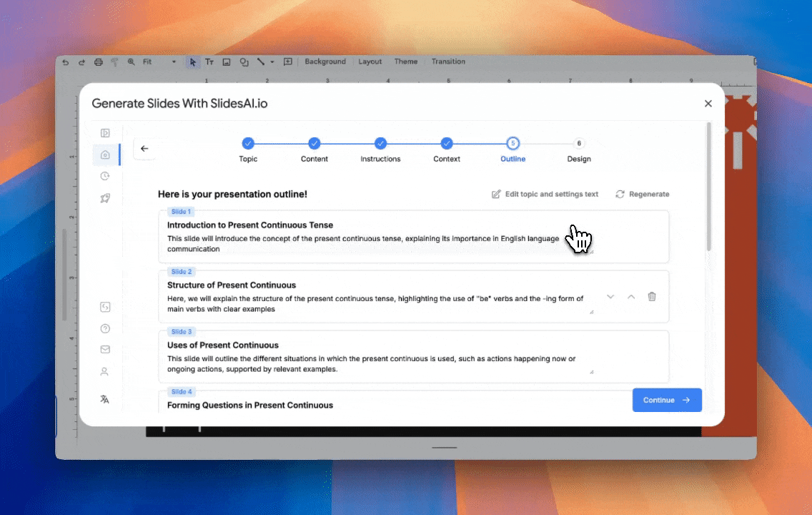Move Slide 2 up with chevron arrow
The height and width of the screenshot is (515, 812).
tap(631, 296)
